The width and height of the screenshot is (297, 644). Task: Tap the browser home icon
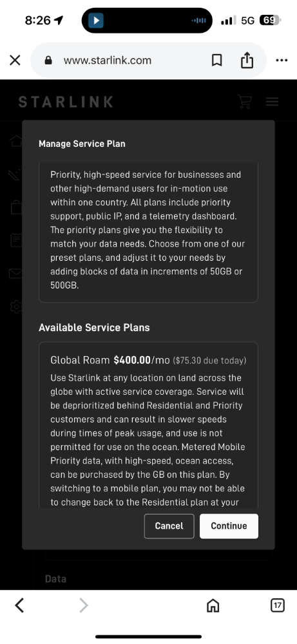click(x=213, y=605)
